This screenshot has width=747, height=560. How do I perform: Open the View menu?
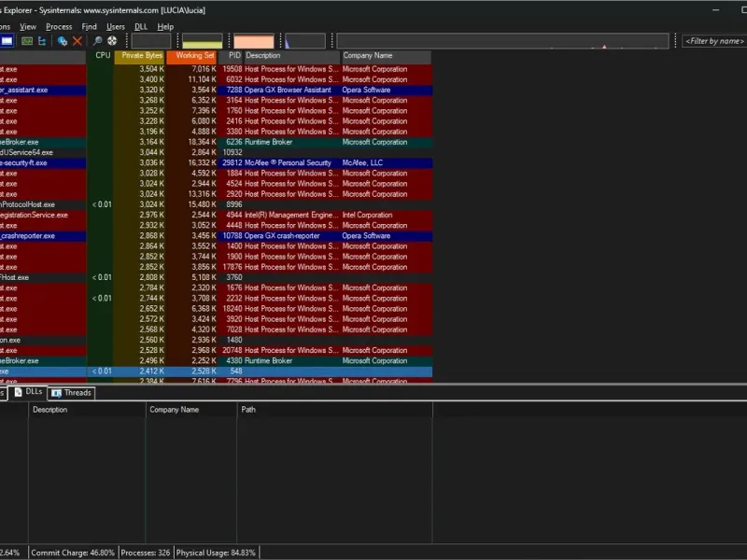point(28,27)
